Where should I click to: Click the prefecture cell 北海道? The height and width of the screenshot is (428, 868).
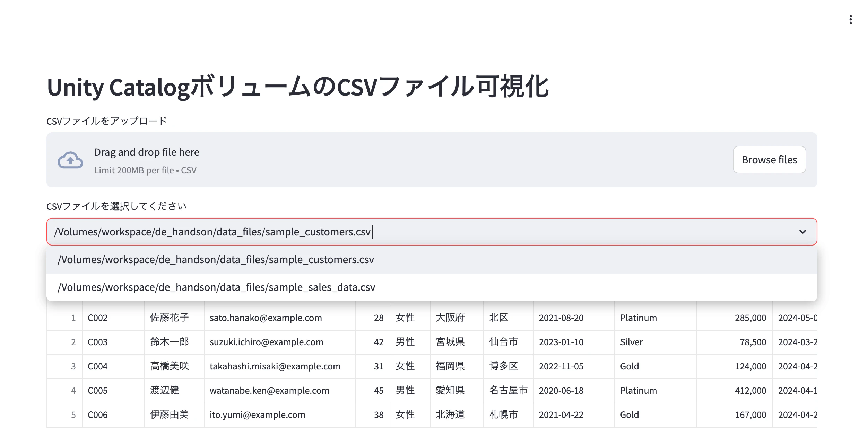(x=457, y=415)
